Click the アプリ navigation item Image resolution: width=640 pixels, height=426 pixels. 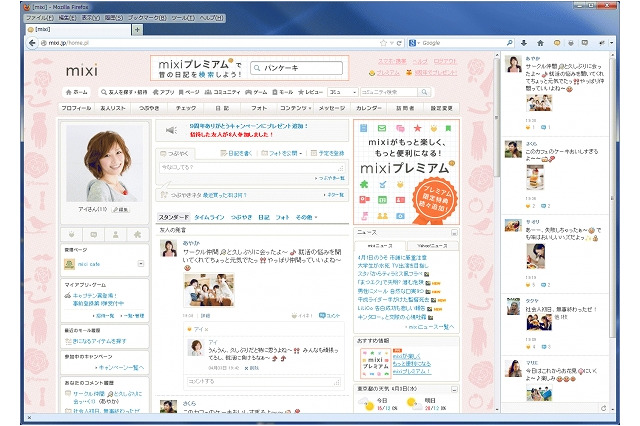tap(163, 92)
